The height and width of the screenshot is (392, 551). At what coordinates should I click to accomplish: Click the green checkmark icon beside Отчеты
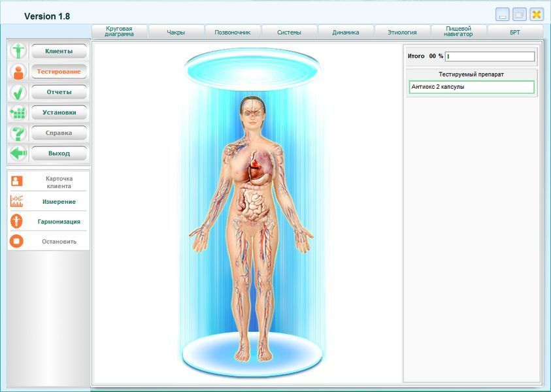point(18,92)
